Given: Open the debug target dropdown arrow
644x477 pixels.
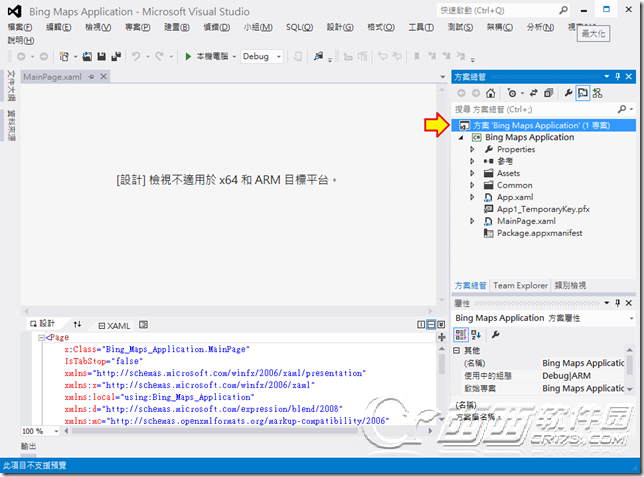Looking at the screenshot, I should pos(234,56).
